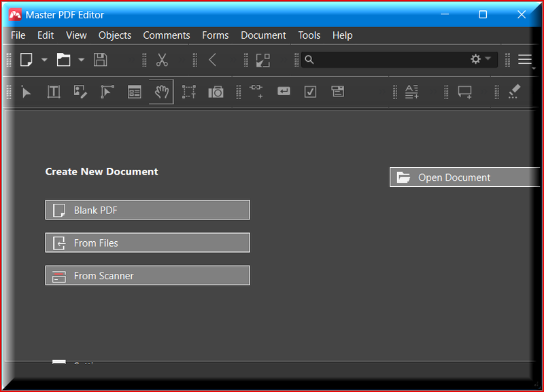This screenshot has height=392, width=544.
Task: Minimize the Master PDF Editor window
Action: point(445,14)
